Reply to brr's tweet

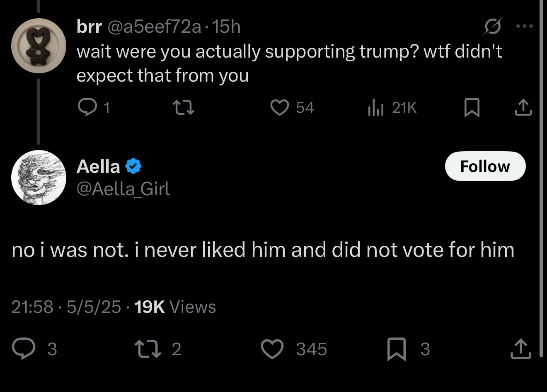pos(87,107)
